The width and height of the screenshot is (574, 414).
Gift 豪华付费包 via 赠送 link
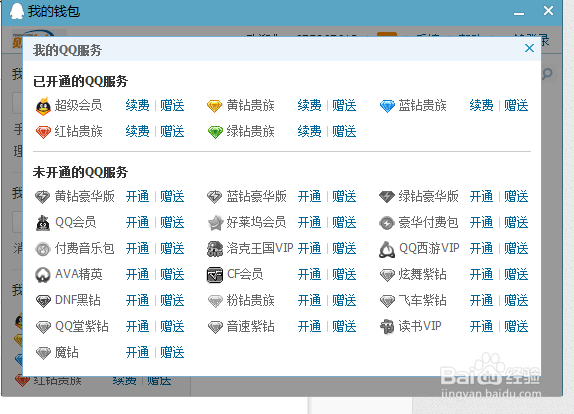[x=516, y=222]
